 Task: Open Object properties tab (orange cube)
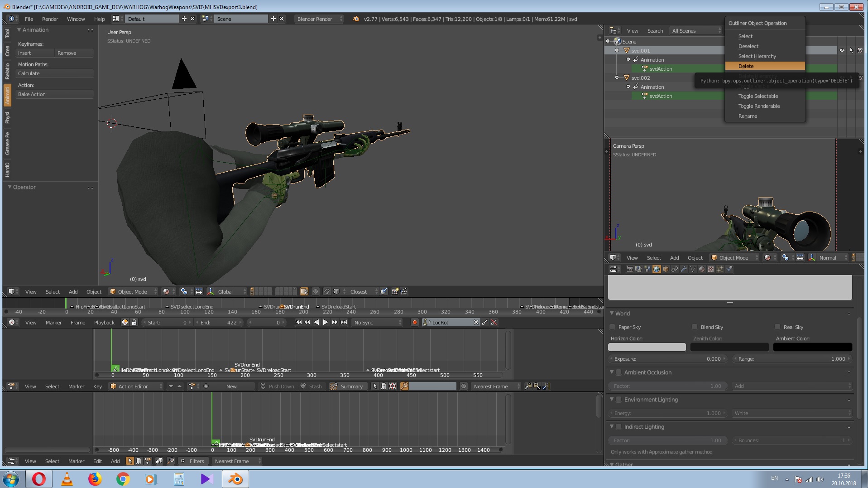tap(666, 269)
